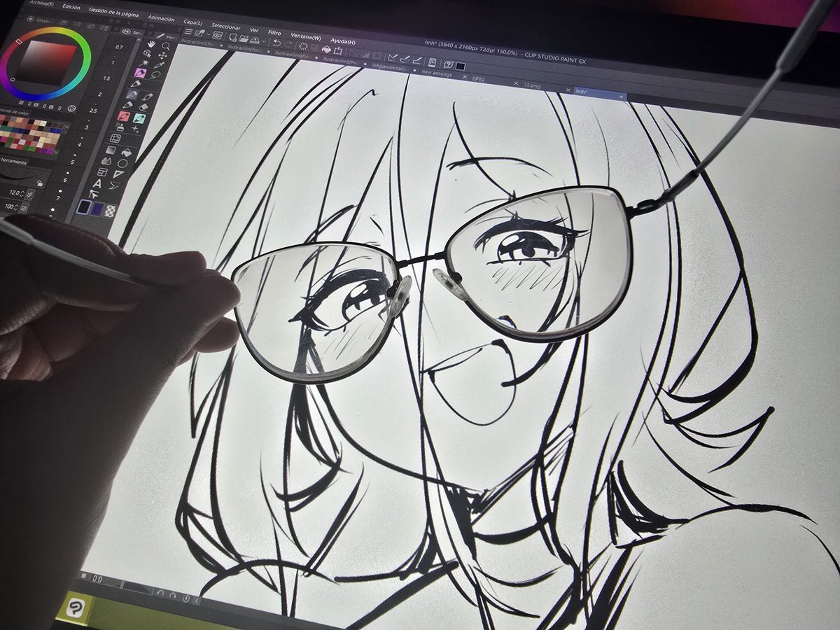Open the dropdown arrow beside Clip Studio icon

209,34
